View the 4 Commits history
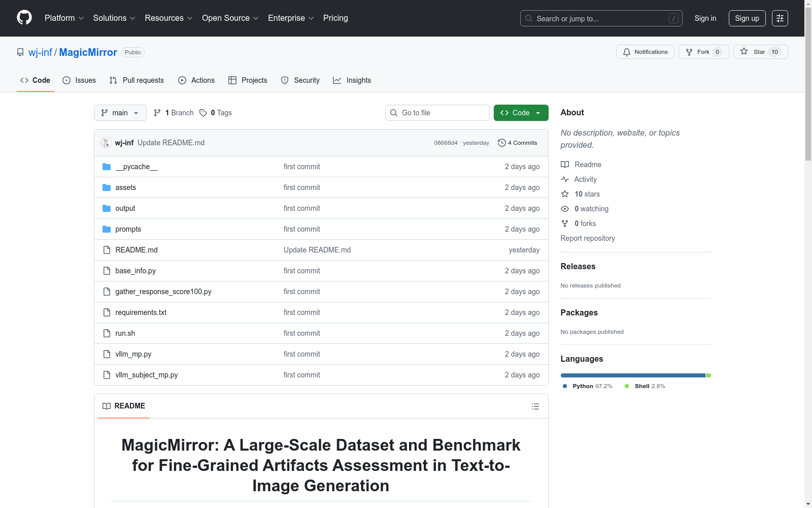812x508 pixels. (518, 143)
